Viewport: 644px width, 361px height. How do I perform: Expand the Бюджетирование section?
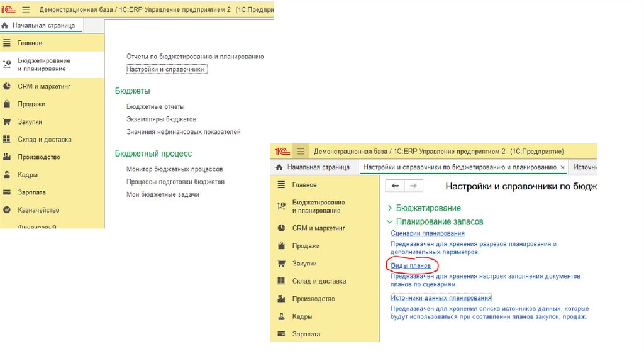pos(390,208)
